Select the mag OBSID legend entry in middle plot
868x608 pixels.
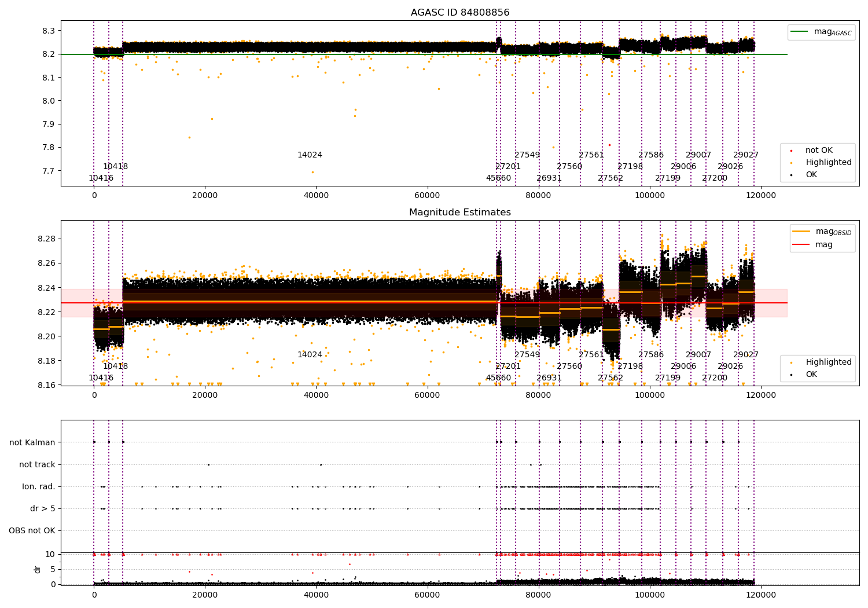click(823, 232)
